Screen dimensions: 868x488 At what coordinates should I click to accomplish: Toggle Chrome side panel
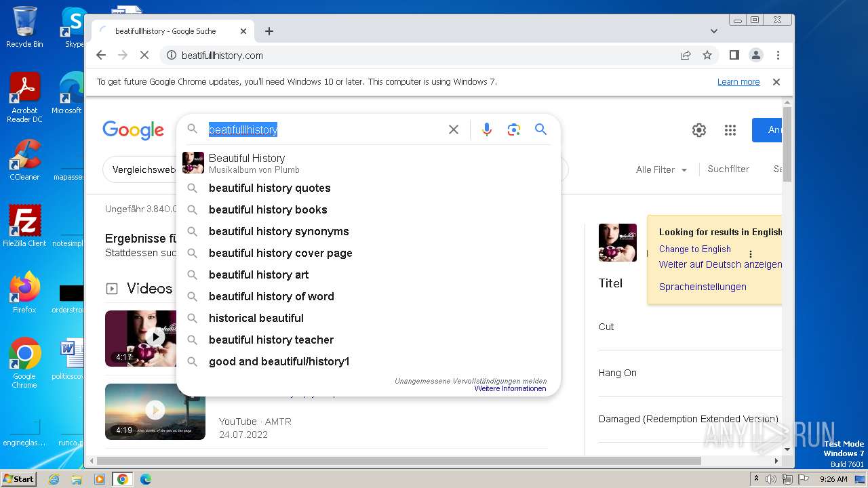(x=734, y=56)
